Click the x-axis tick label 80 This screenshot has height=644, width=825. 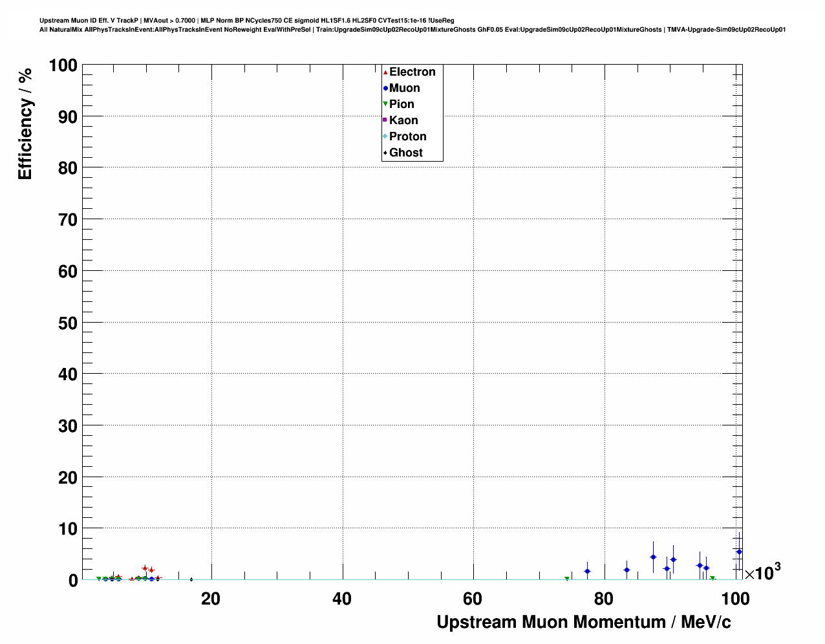(x=604, y=599)
